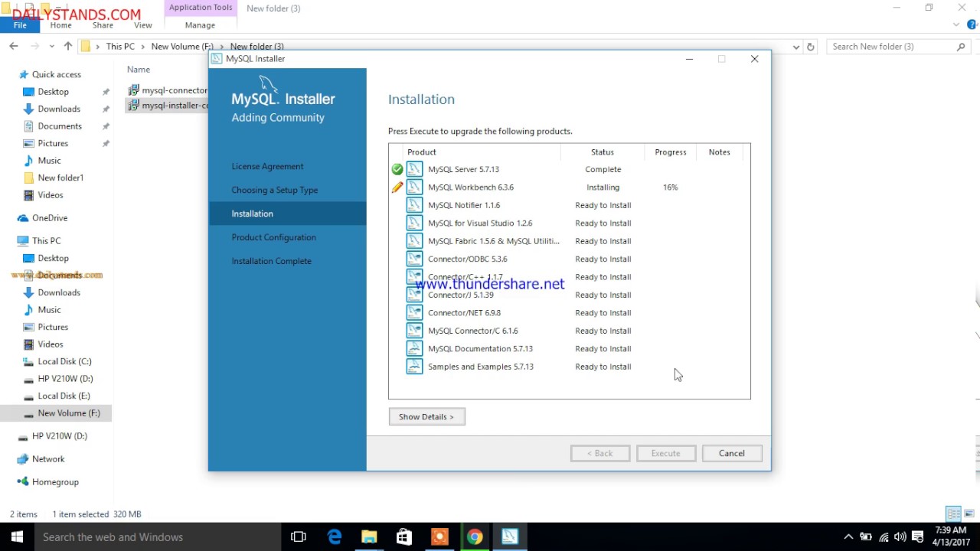Click the green Complete checkmark for MySQL Server

(397, 169)
